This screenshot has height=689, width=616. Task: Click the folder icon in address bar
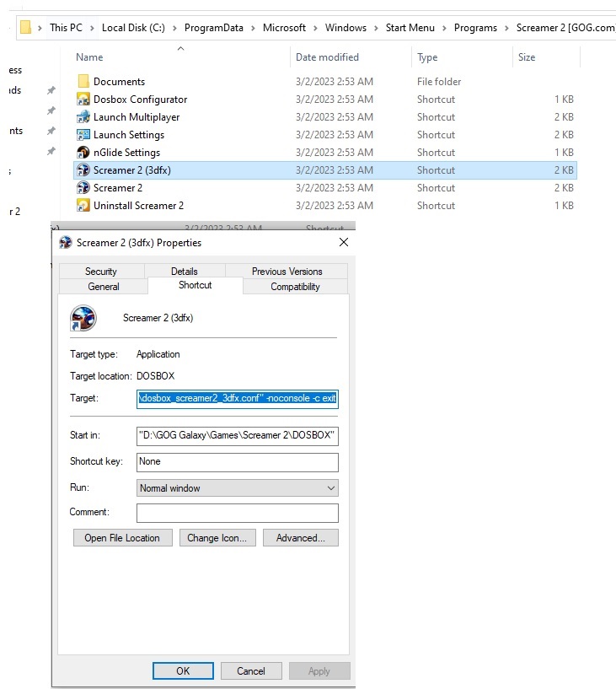(26, 27)
